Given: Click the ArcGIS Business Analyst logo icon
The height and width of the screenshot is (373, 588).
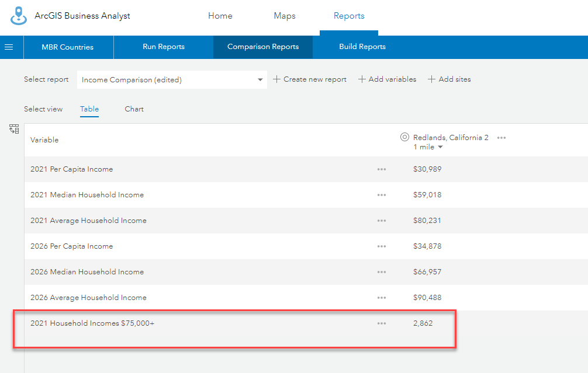Looking at the screenshot, I should coord(19,16).
